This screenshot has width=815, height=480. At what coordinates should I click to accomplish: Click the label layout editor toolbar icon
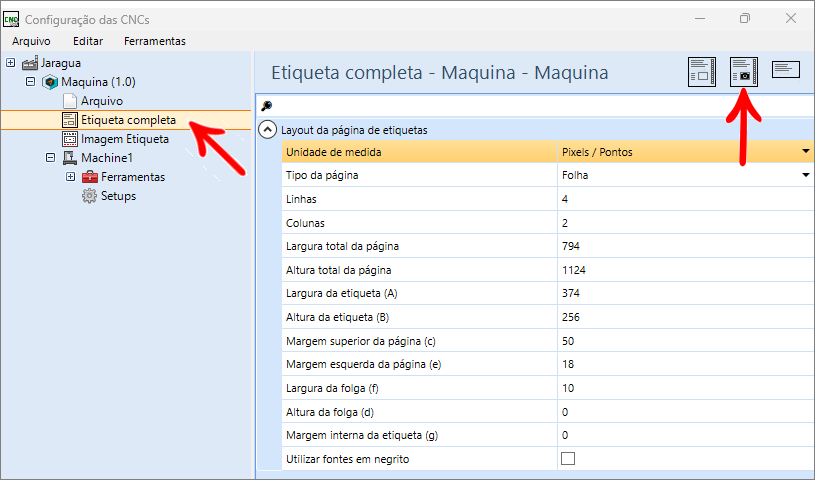(702, 72)
